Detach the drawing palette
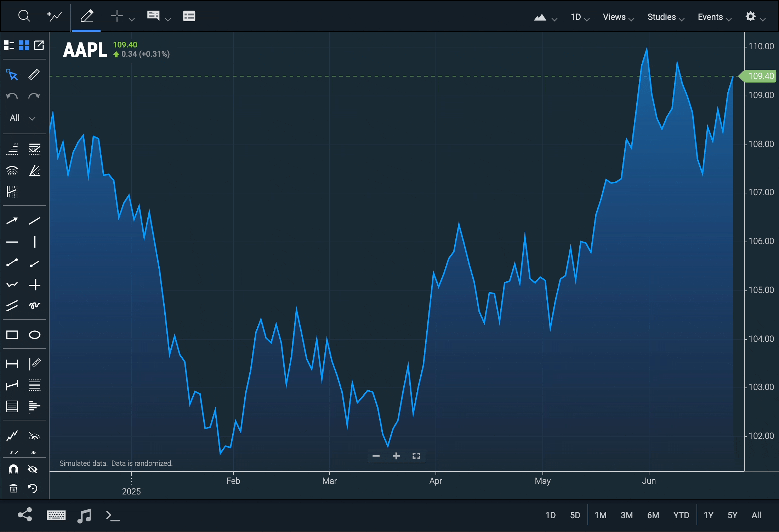779x532 pixels. [x=39, y=45]
